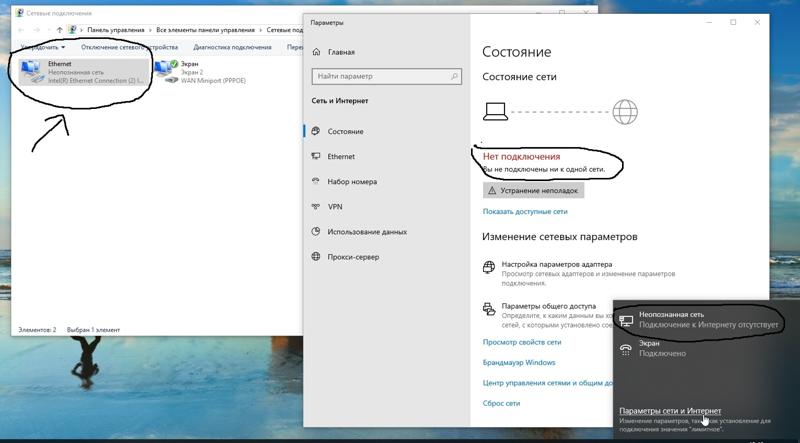The width and height of the screenshot is (800, 443).
Task: Go up one folder level in Explorer
Action: click(x=60, y=30)
